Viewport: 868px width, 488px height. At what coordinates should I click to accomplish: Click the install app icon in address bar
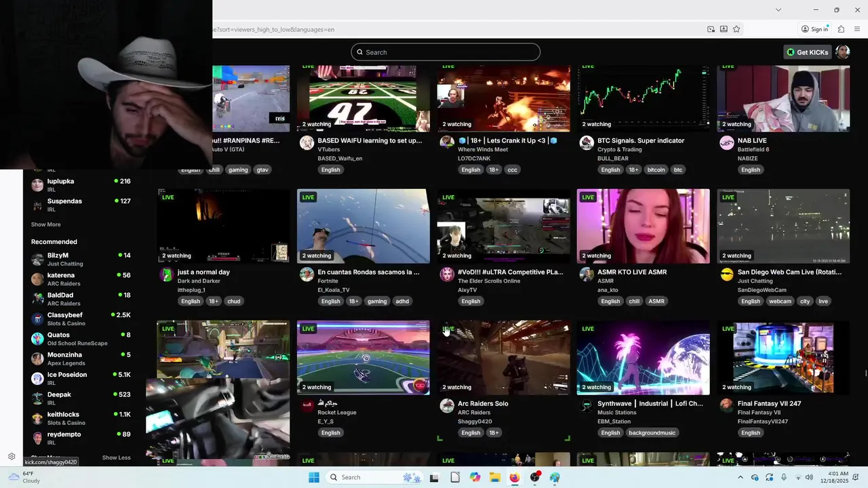[x=724, y=29]
